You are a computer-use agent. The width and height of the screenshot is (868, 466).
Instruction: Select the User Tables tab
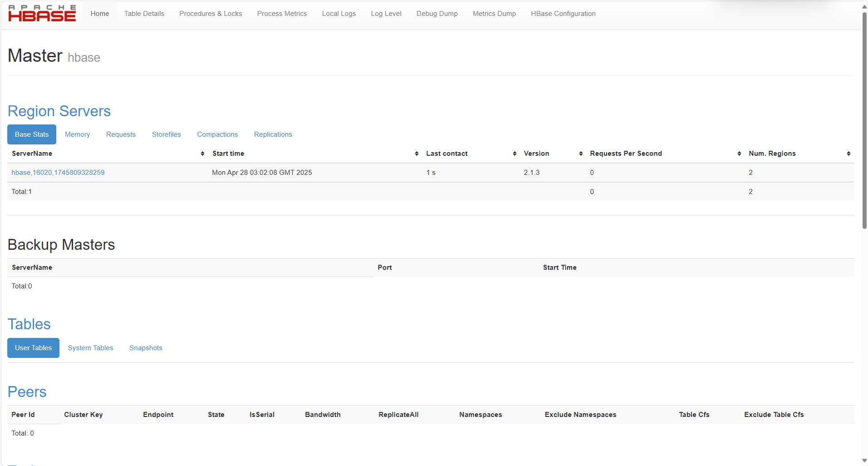33,348
